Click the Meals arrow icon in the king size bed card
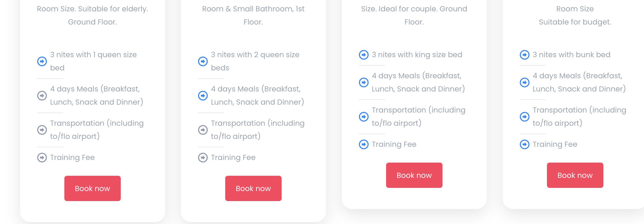This screenshot has height=224, width=644. coord(364,82)
